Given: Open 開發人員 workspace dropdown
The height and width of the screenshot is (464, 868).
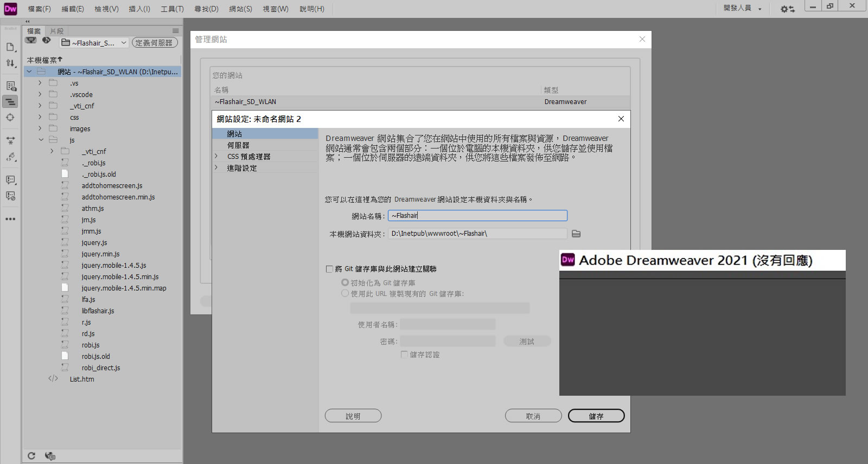Looking at the screenshot, I should 743,8.
